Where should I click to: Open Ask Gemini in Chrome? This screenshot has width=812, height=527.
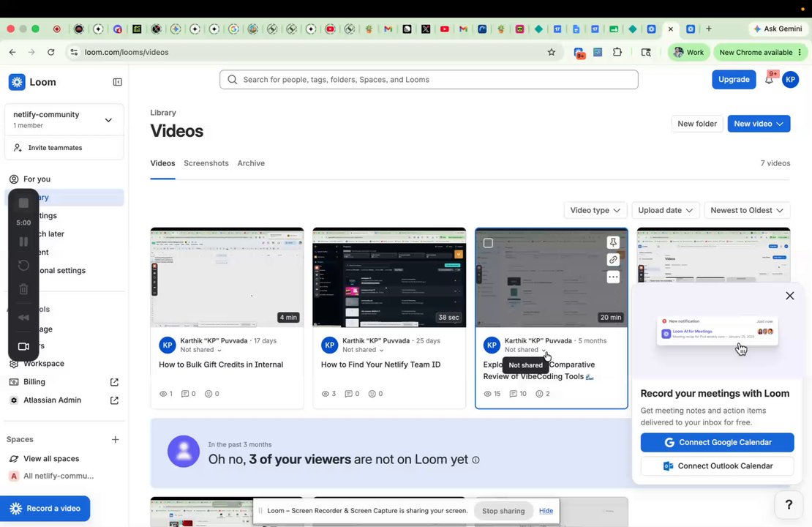(x=778, y=29)
